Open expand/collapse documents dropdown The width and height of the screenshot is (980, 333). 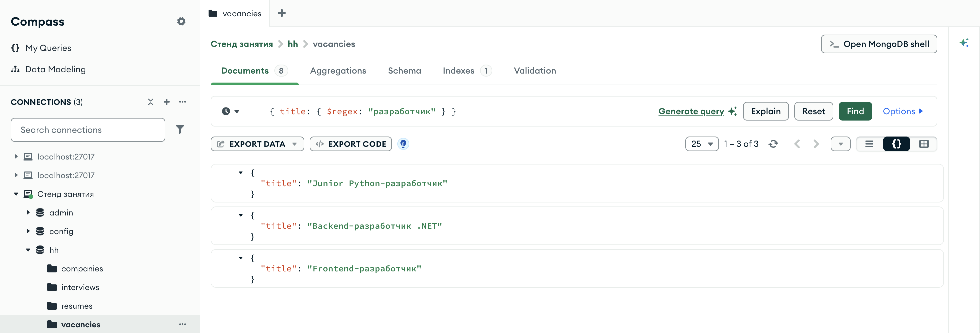(x=840, y=144)
